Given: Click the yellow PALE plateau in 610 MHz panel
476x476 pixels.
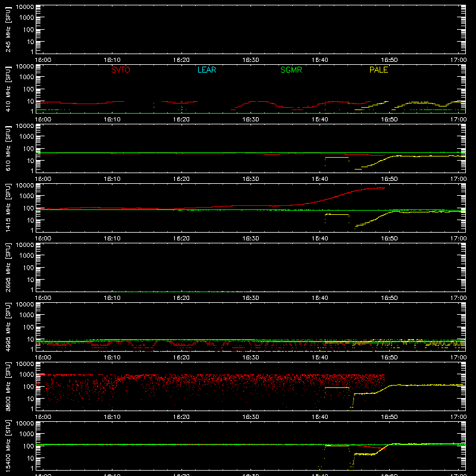Looking at the screenshot, I should pos(337,158).
